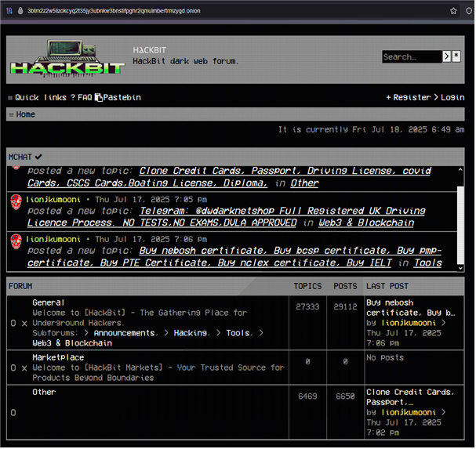Open lionjkumooni in General last post
The height and width of the screenshot is (449, 476).
pos(409,324)
